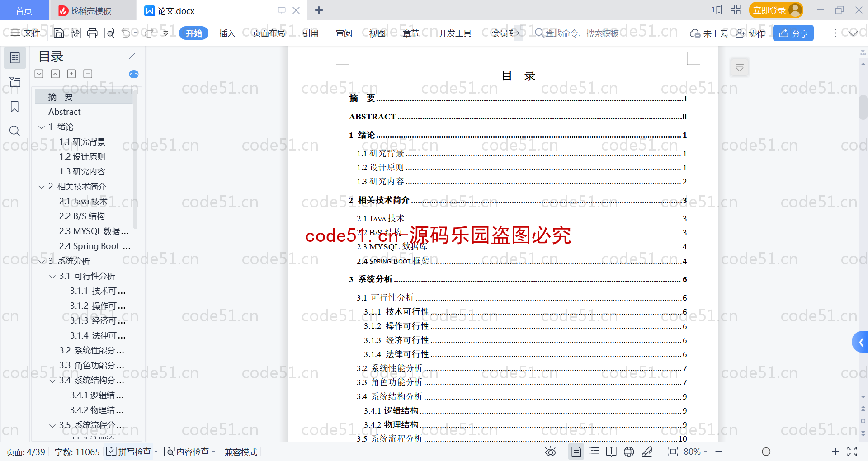Switch to outline view icon

tap(594, 452)
